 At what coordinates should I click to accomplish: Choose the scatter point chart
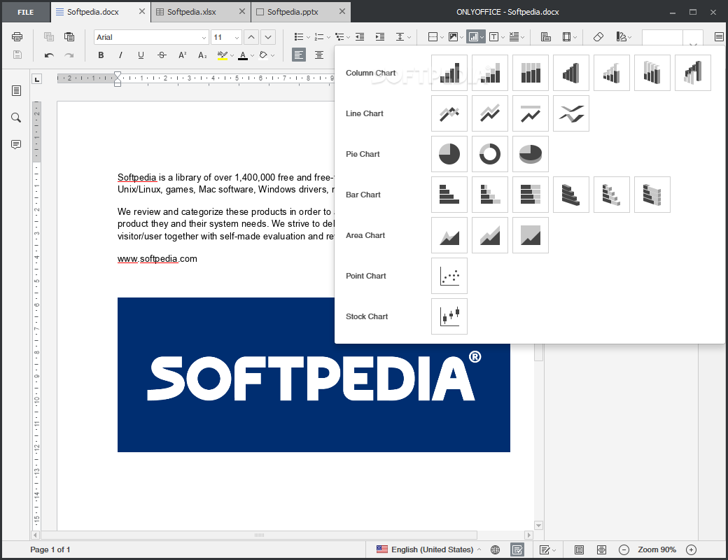point(449,276)
